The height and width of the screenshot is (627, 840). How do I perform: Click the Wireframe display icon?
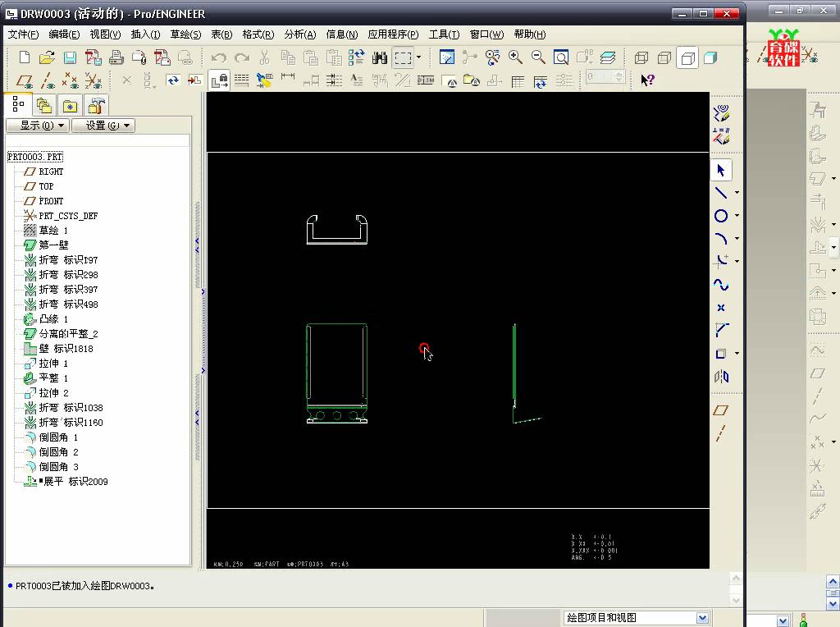[x=641, y=57]
